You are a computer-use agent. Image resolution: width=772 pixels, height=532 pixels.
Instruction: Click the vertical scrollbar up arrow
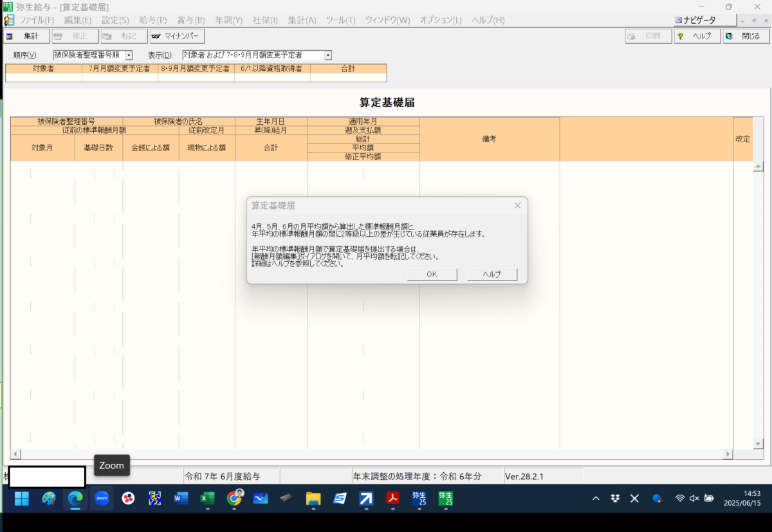[758, 167]
